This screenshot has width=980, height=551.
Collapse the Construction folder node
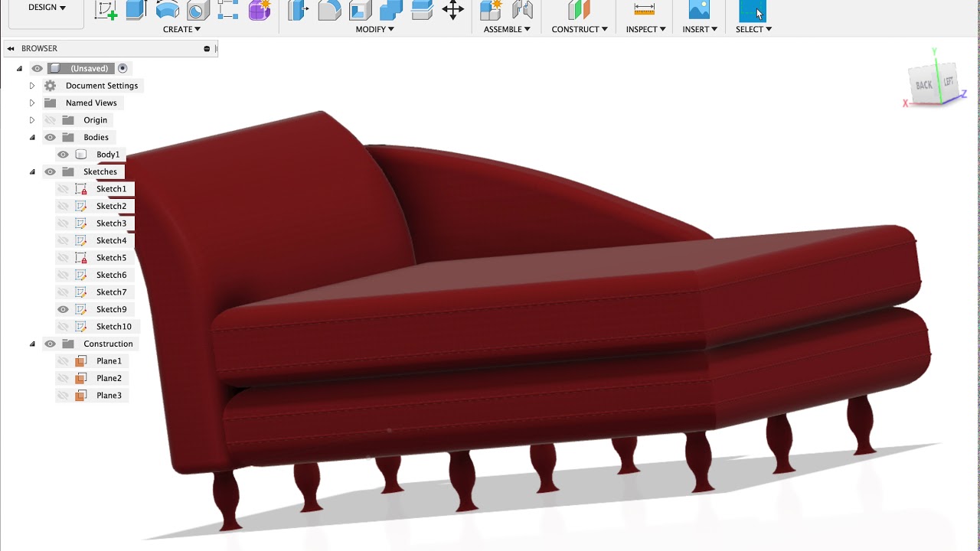click(32, 344)
